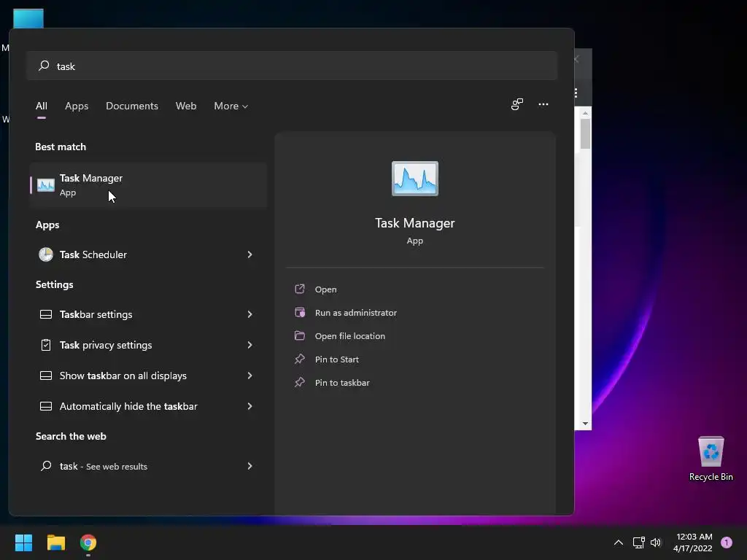Image resolution: width=747 pixels, height=560 pixels.
Task: Click icon beside Automatically hide the taskbar
Action: coord(46,406)
